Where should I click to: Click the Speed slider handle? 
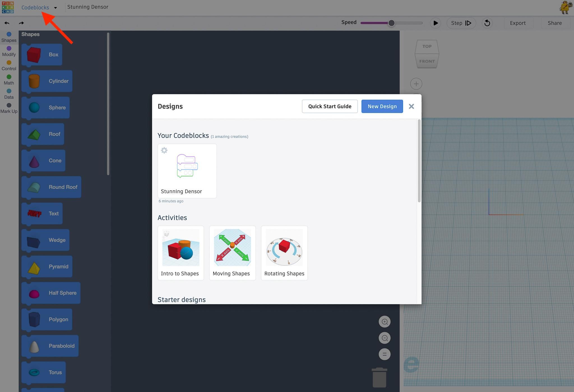coord(391,23)
